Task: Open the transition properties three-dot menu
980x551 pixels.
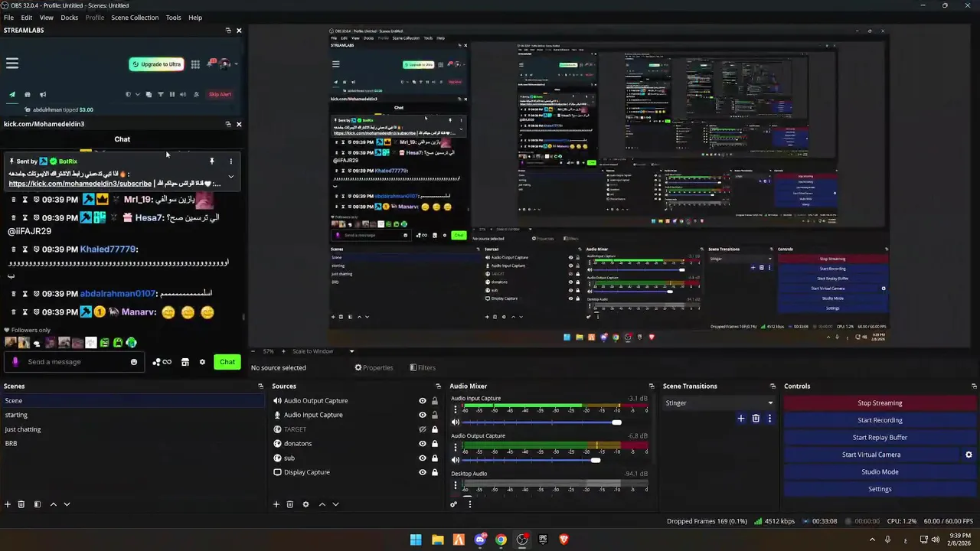Action: pyautogui.click(x=769, y=419)
